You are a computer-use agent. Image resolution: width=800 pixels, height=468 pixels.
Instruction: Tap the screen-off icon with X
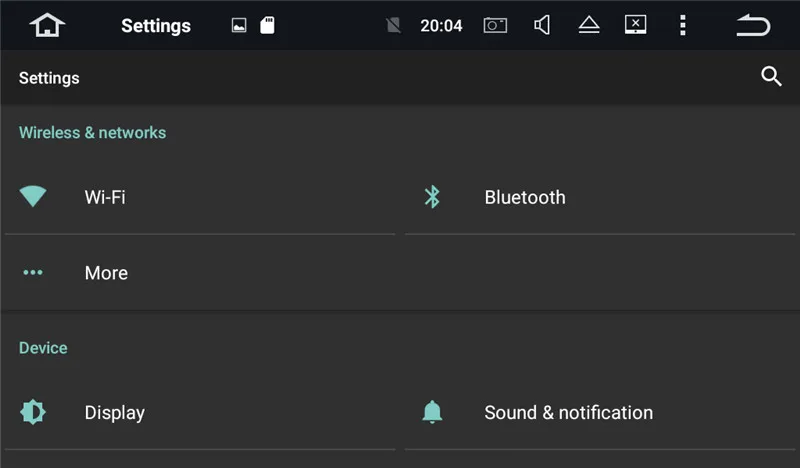(635, 25)
